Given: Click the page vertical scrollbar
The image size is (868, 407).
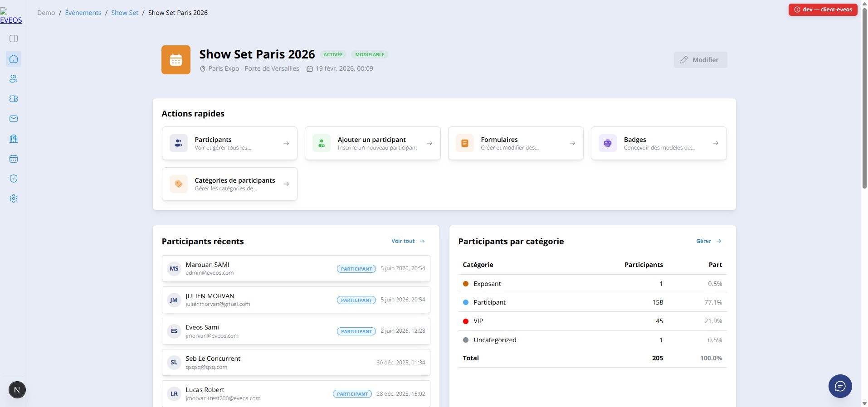Looking at the screenshot, I should (864, 97).
